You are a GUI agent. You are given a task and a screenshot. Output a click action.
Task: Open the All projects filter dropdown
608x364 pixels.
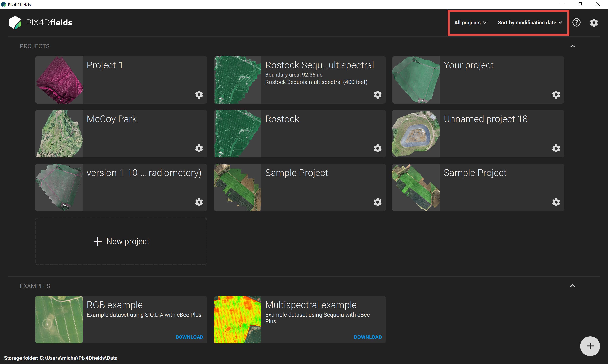coord(470,23)
